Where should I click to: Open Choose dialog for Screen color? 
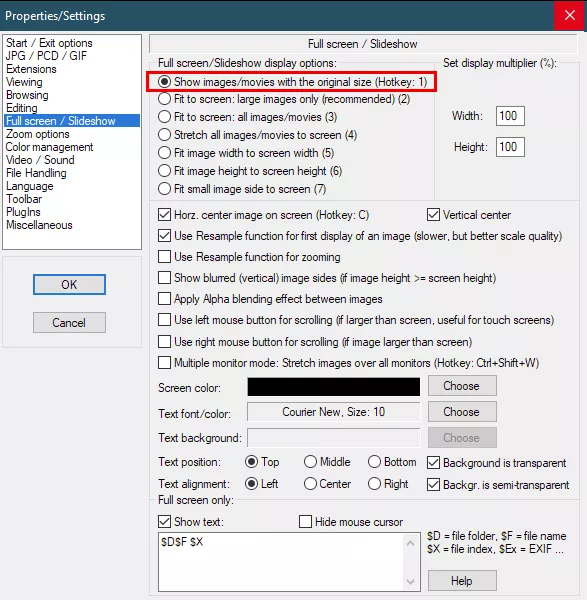[462, 386]
